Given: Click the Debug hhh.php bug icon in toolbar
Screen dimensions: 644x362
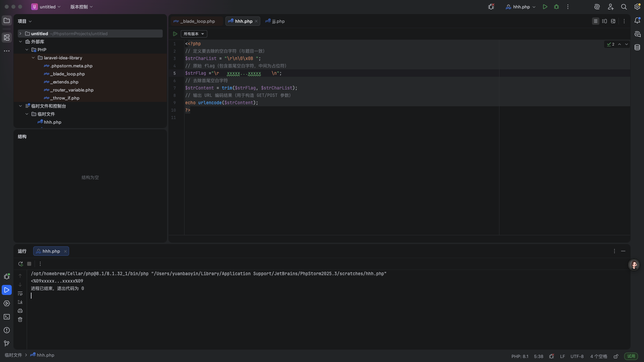Looking at the screenshot, I should click(556, 7).
